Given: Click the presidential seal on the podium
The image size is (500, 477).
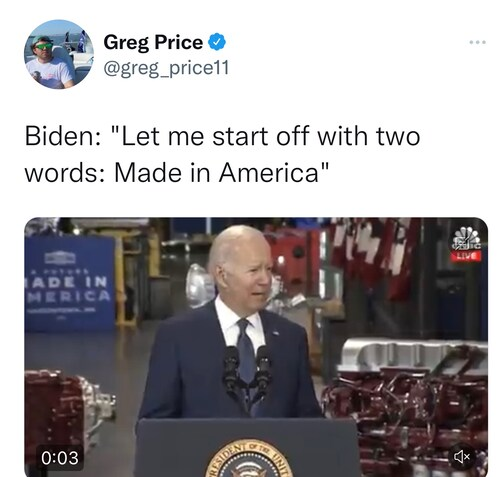Looking at the screenshot, I should (249, 458).
